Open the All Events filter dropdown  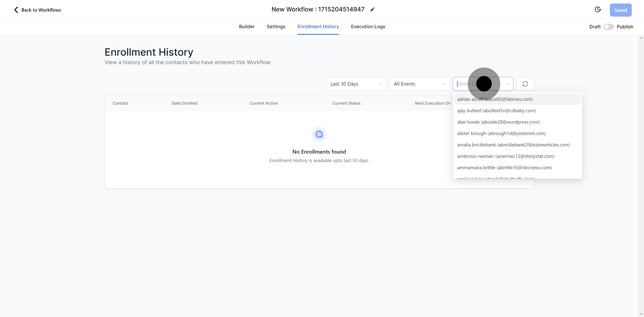tap(419, 84)
